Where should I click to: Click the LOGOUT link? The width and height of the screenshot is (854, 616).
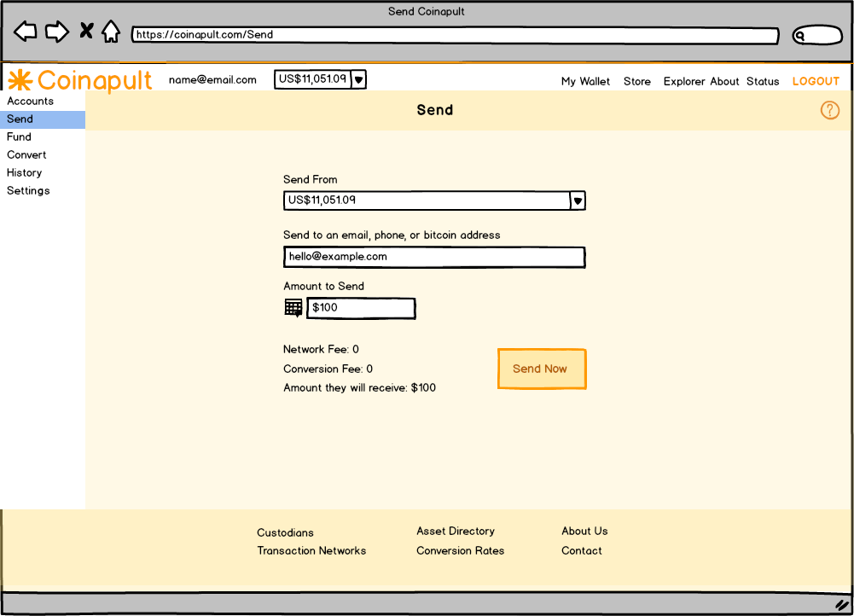point(816,82)
